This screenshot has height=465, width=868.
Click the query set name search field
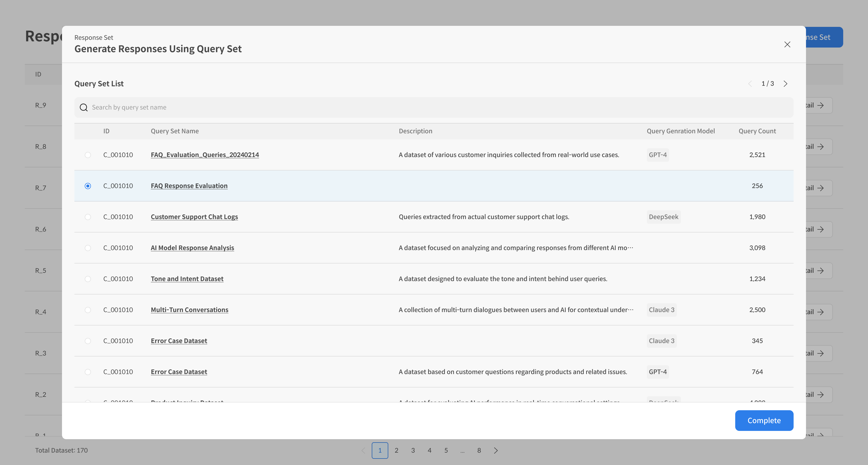tap(438, 107)
